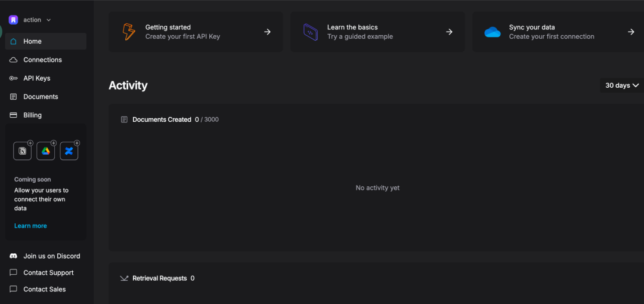Viewport: 644px width, 304px height.
Task: Click the arrow on Getting started card
Action: [267, 32]
